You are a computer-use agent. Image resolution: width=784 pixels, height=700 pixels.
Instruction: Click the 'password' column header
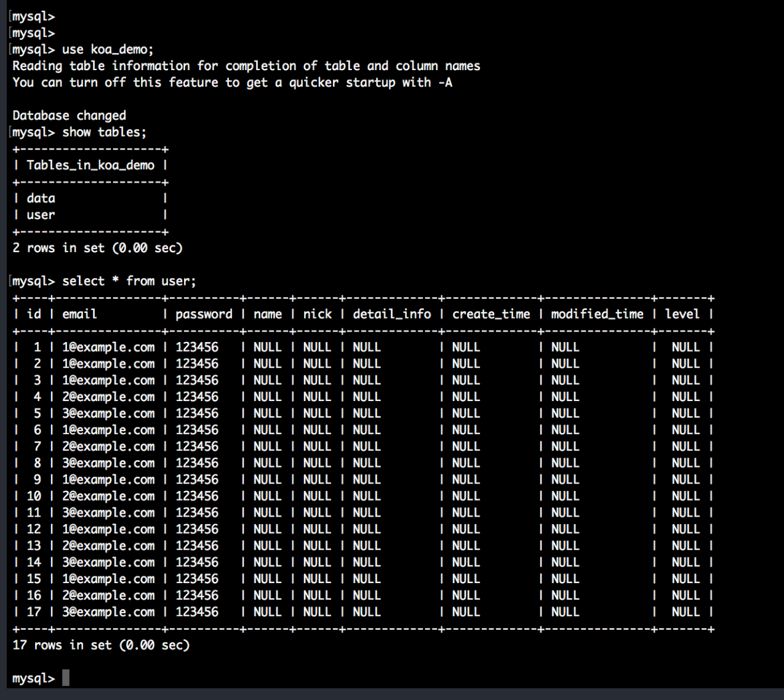click(x=204, y=314)
